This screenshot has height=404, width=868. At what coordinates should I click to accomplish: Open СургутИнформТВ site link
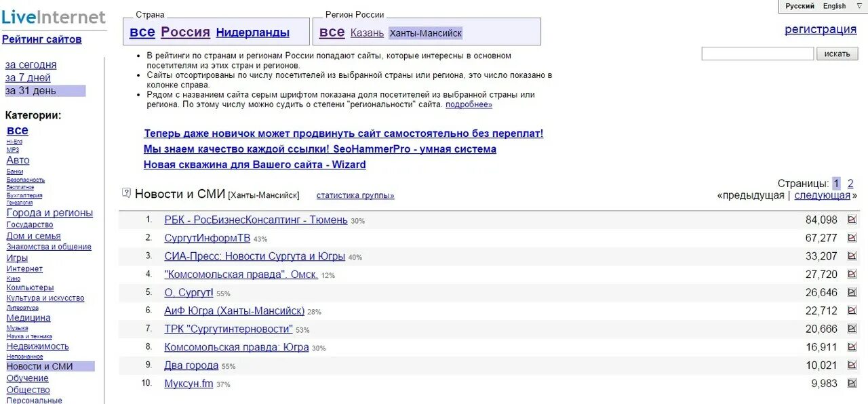point(207,238)
